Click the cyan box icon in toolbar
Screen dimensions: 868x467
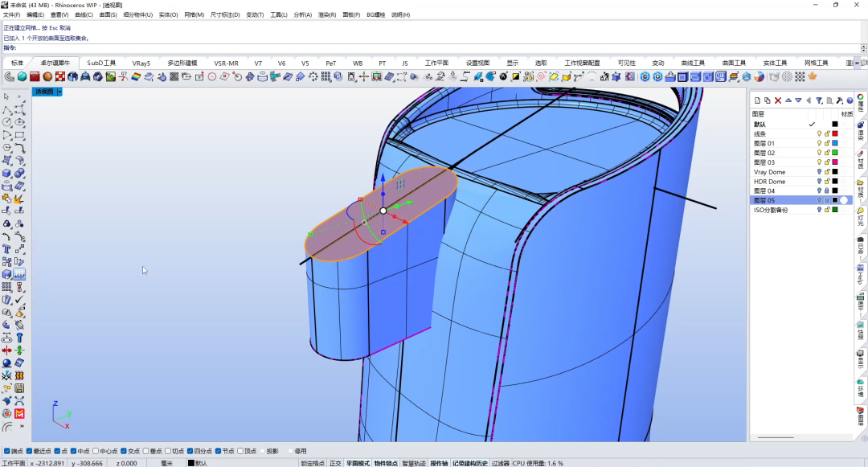pos(23,76)
